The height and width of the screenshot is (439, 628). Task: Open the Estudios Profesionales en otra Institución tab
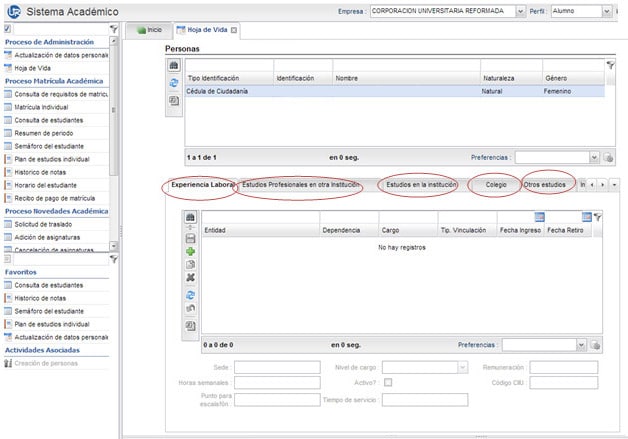(301, 185)
